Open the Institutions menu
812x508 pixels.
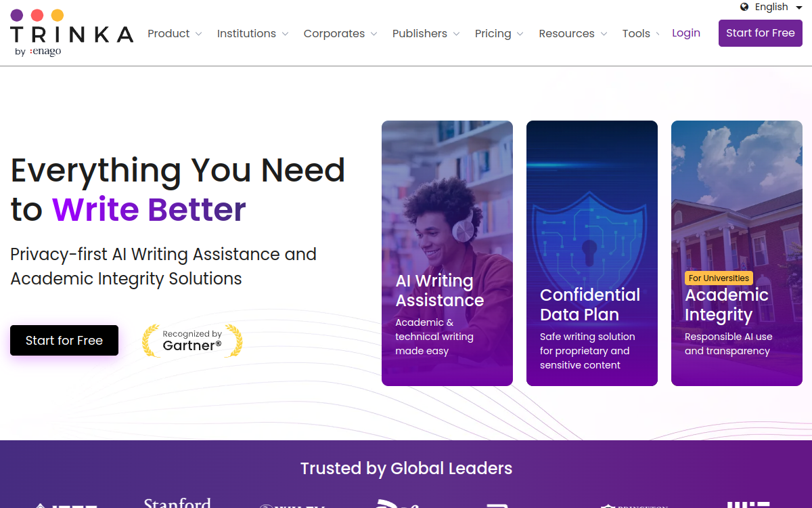click(x=252, y=33)
